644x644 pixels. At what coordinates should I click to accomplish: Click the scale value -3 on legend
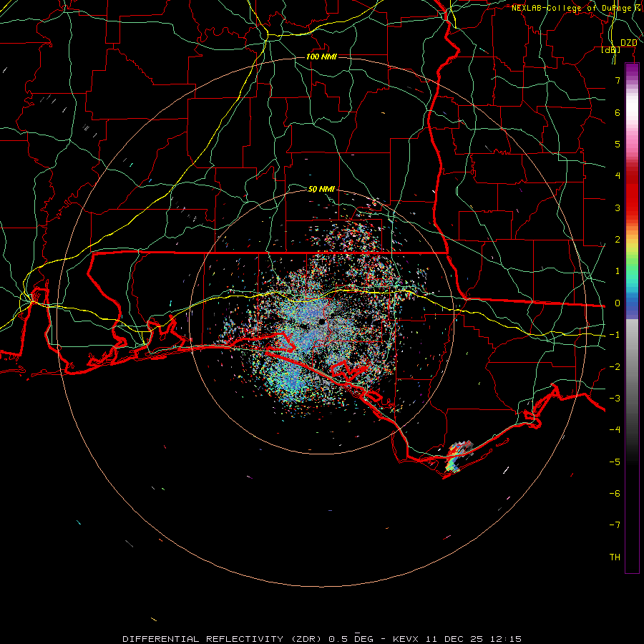tap(615, 398)
